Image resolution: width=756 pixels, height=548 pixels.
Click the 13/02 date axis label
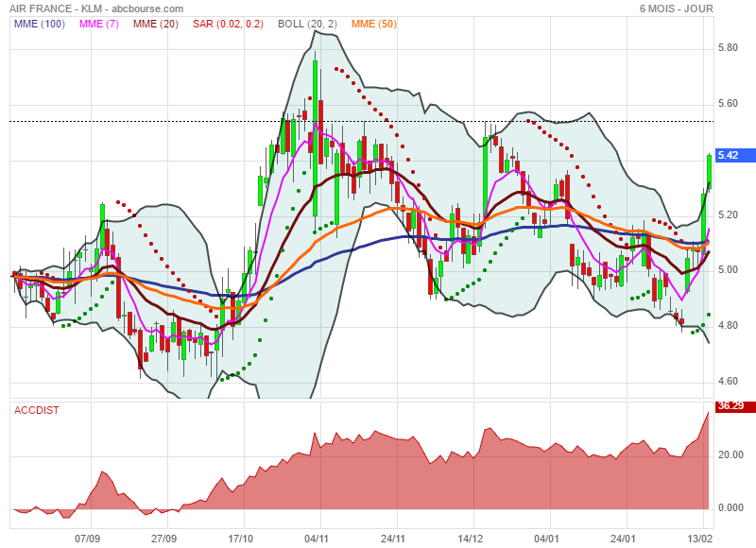coord(700,539)
